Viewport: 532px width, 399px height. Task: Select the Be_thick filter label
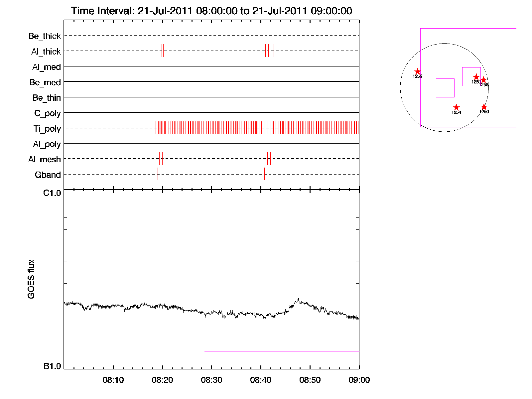45,36
